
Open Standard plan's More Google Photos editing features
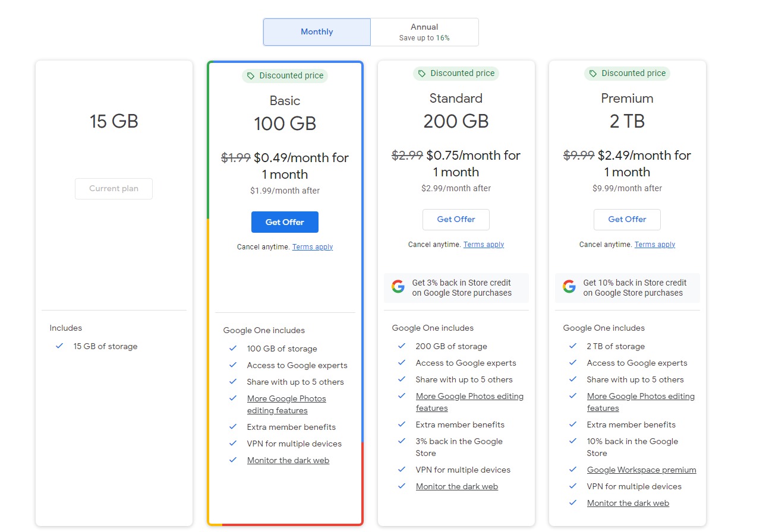tap(469, 402)
